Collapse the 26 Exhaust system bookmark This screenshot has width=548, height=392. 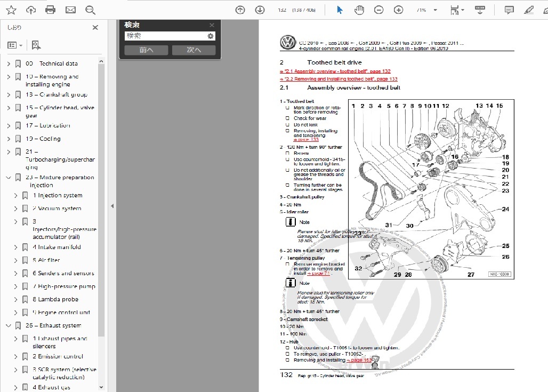pos(9,325)
